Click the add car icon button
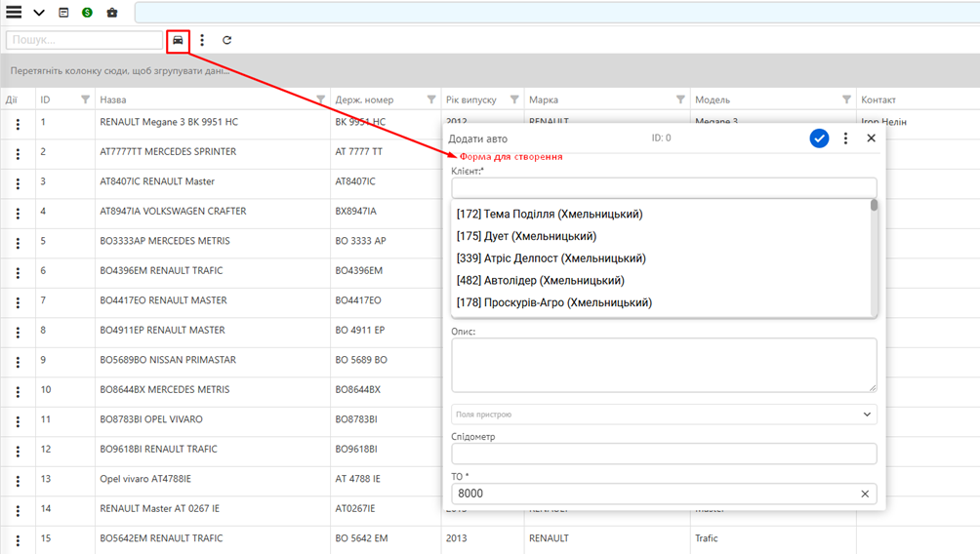Image resolution: width=980 pixels, height=554 pixels. click(x=178, y=40)
